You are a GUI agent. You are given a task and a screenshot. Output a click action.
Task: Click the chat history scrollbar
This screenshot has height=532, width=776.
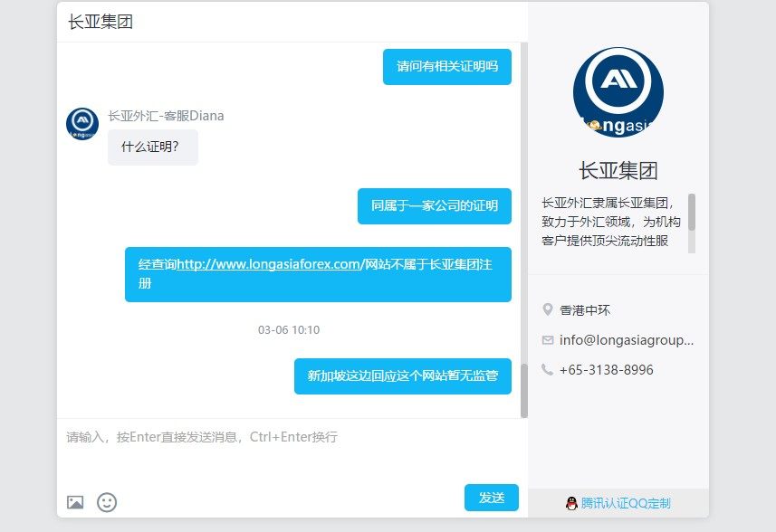[x=523, y=389]
